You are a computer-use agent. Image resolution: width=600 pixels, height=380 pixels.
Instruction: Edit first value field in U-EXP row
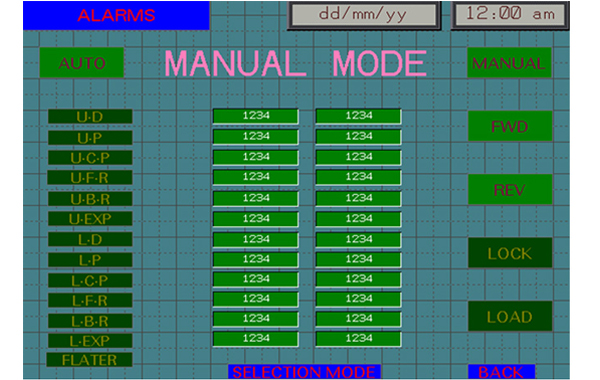[x=256, y=219]
